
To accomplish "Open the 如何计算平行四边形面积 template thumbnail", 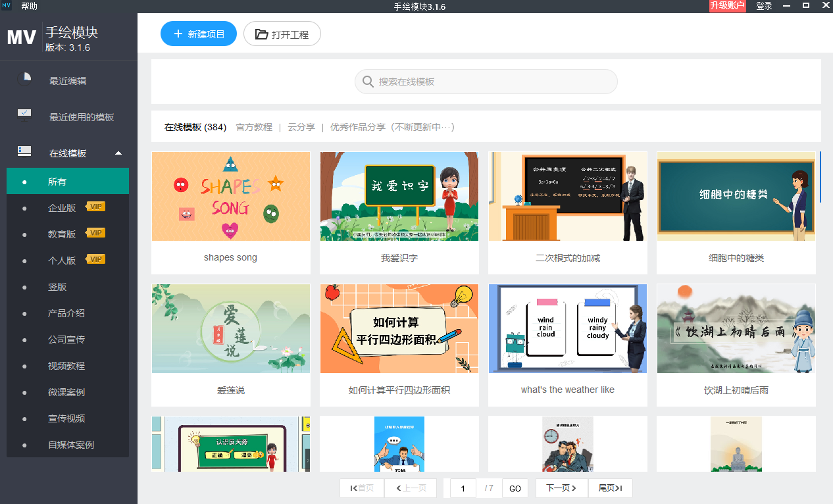I will tap(399, 328).
